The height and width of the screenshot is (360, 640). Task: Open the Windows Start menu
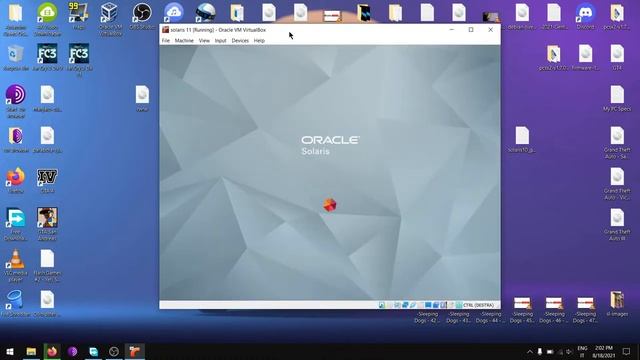10,351
